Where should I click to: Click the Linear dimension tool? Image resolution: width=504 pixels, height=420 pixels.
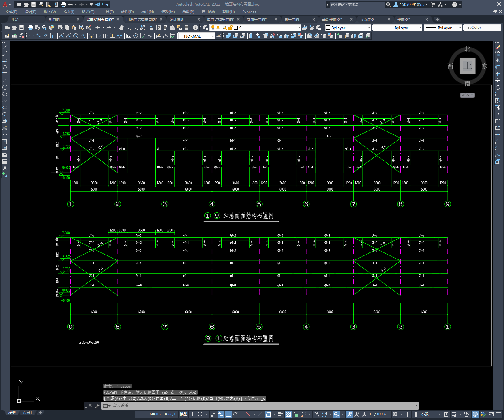[32, 36]
